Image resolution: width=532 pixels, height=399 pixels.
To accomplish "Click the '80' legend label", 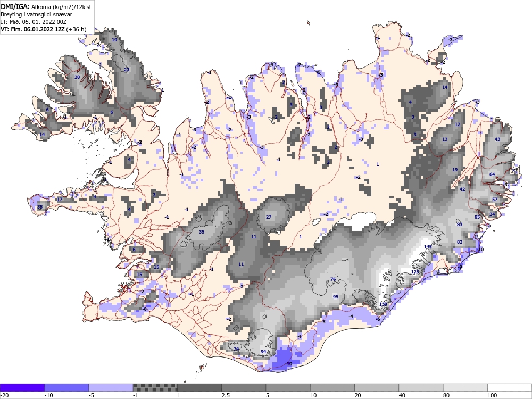I will coord(447,395).
